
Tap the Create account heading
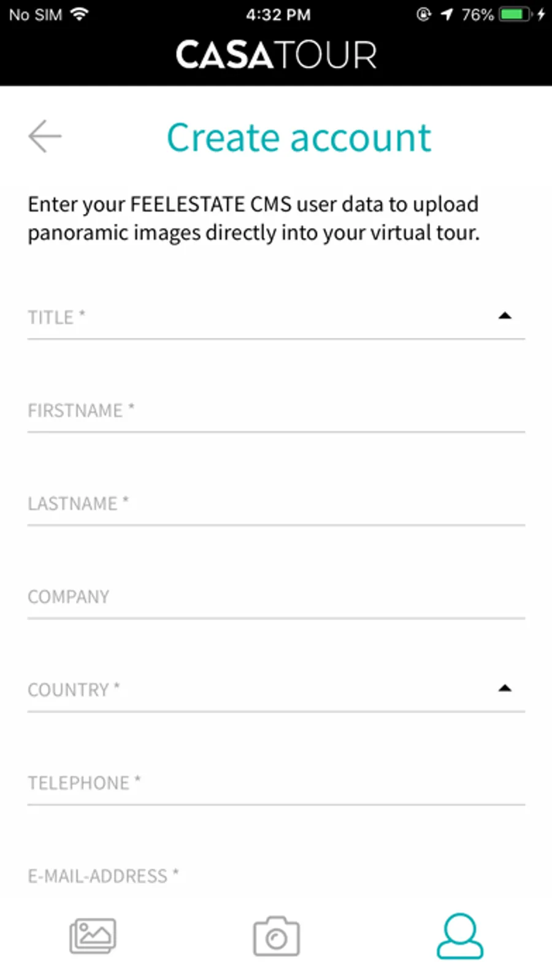[299, 137]
